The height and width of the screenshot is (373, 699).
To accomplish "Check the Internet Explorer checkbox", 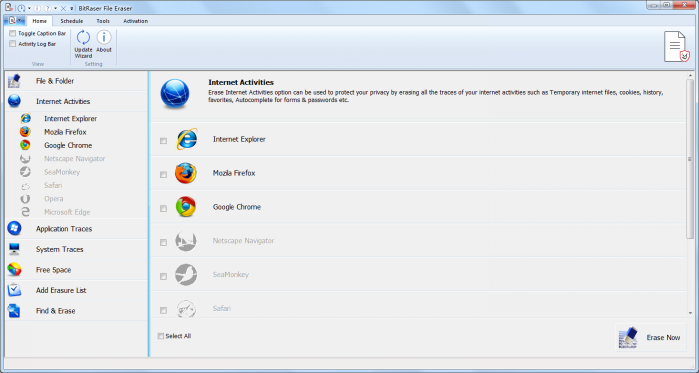I will pos(163,141).
